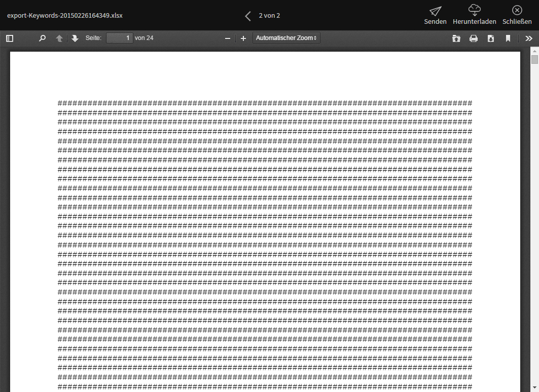This screenshot has height=392, width=539.
Task: Click the Senden button
Action: pyautogui.click(x=435, y=15)
